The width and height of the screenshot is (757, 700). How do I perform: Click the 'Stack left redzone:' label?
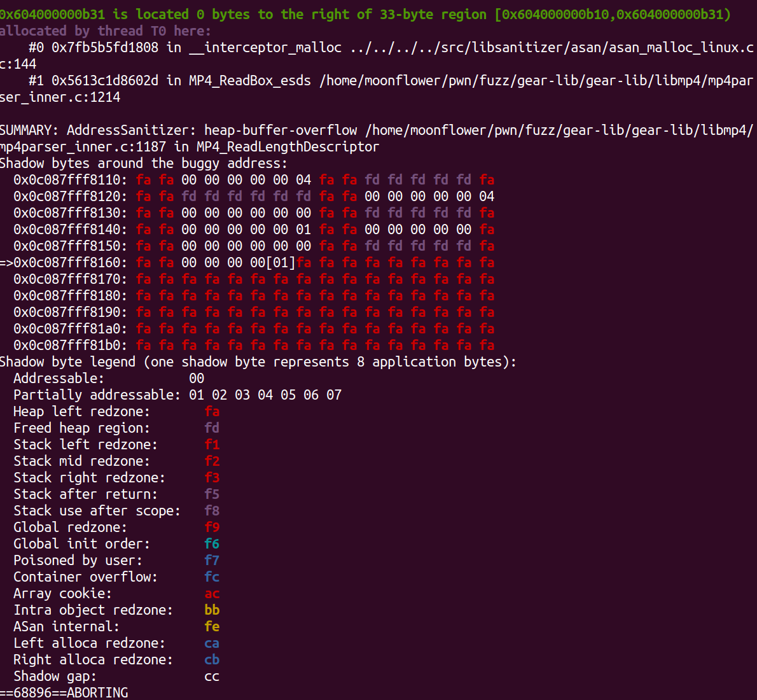point(85,445)
